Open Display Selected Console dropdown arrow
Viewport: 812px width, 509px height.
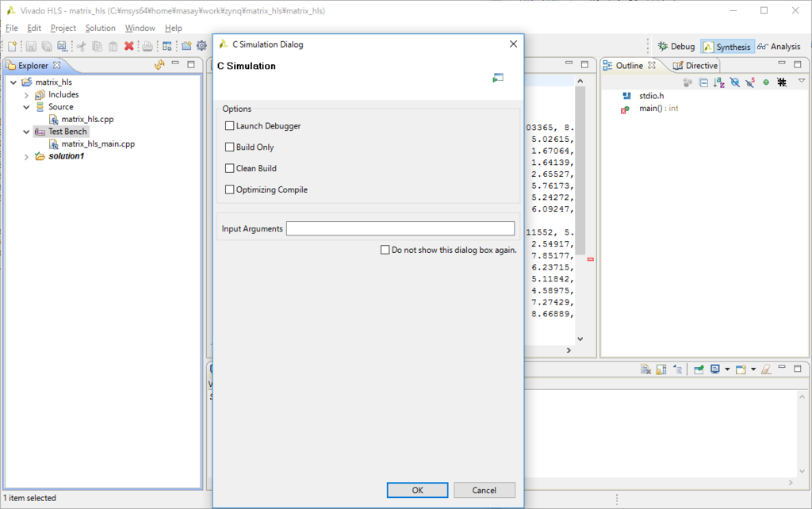(x=727, y=369)
